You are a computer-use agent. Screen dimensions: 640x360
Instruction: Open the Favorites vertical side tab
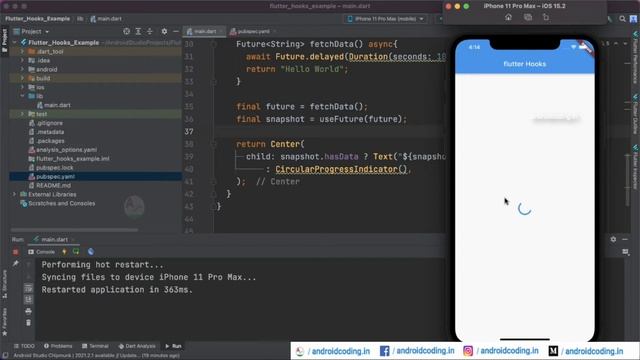[4, 322]
